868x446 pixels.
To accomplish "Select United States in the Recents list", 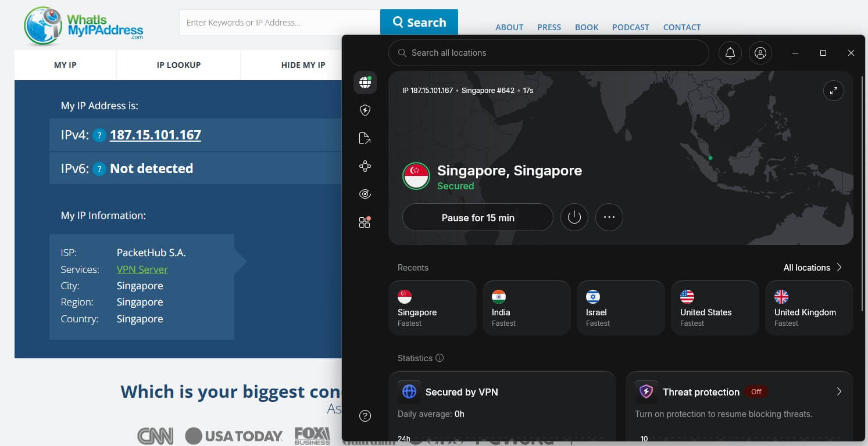I will tap(715, 308).
